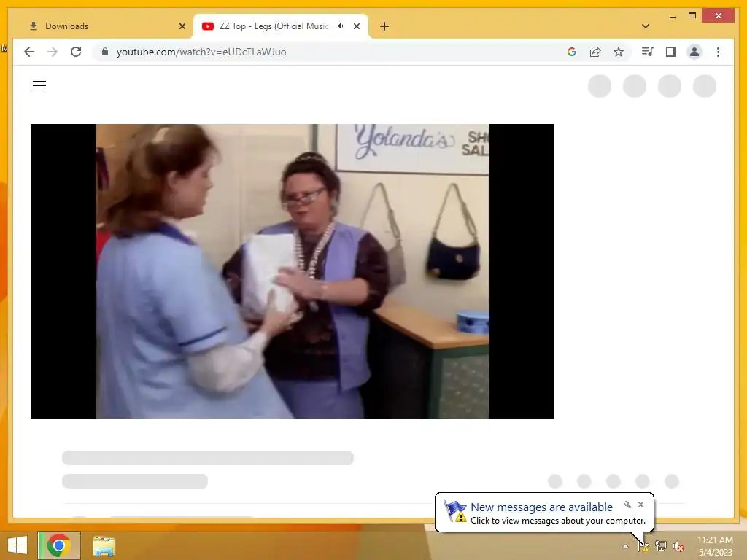Open notification settings wrench icon
Image resolution: width=747 pixels, height=560 pixels.
[627, 505]
